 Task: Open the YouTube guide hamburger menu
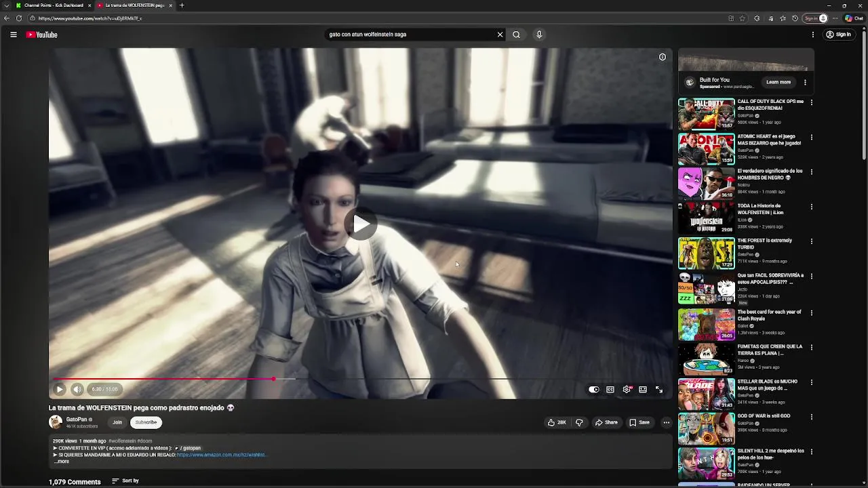point(14,35)
